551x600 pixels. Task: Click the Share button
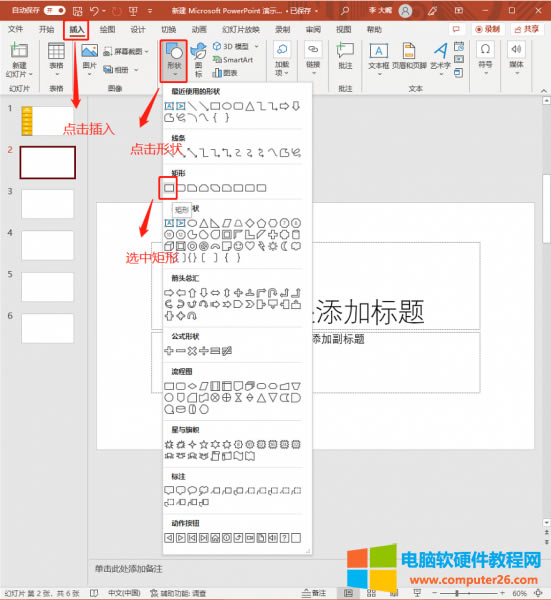(527, 29)
